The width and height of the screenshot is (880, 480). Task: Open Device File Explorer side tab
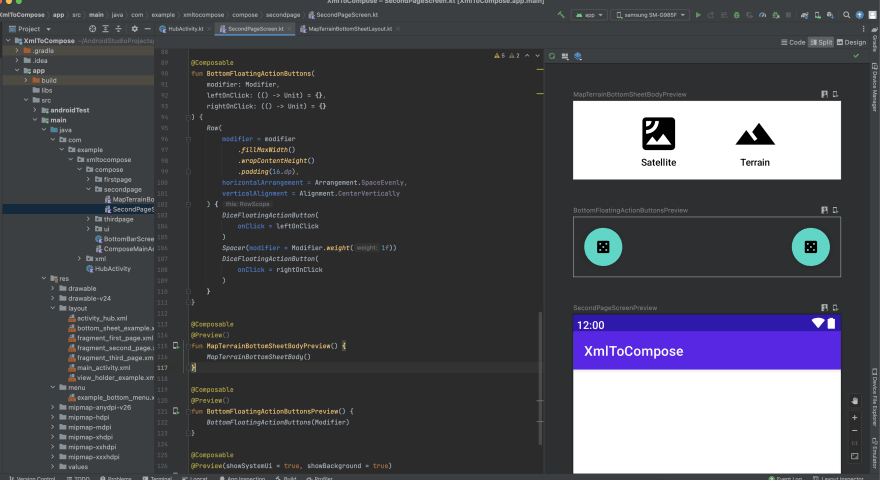coord(874,397)
